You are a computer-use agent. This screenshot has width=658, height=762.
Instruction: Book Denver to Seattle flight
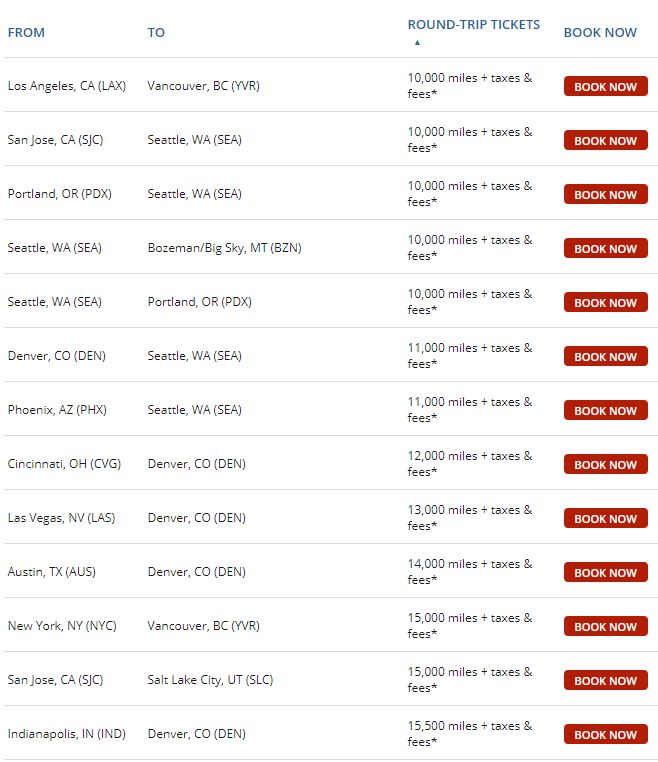pyautogui.click(x=605, y=357)
